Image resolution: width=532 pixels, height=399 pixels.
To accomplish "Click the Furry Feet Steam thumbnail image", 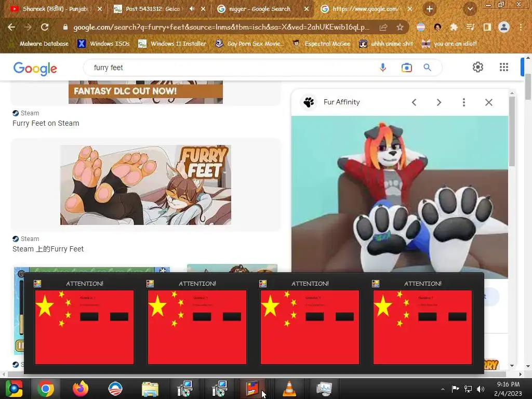I will [145, 185].
